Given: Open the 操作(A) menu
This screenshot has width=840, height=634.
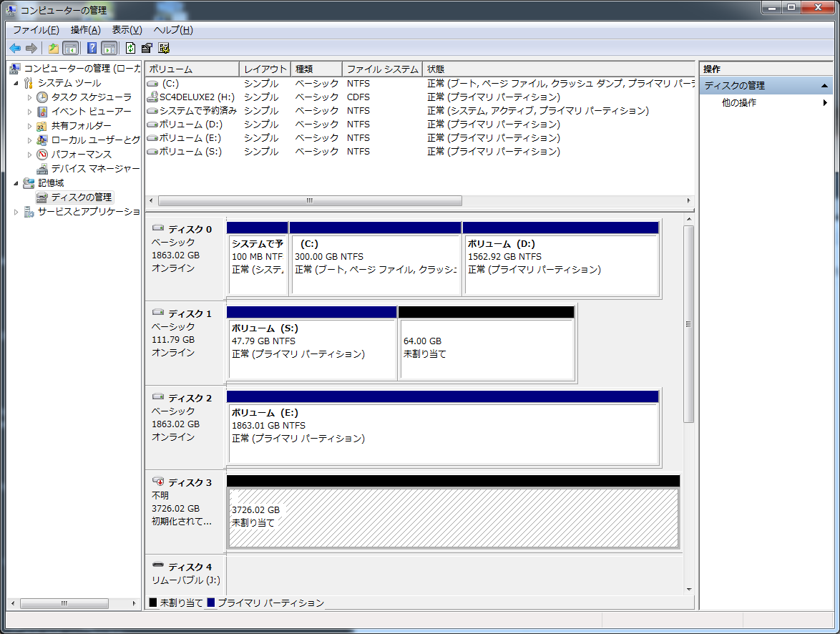Looking at the screenshot, I should tap(85, 30).
